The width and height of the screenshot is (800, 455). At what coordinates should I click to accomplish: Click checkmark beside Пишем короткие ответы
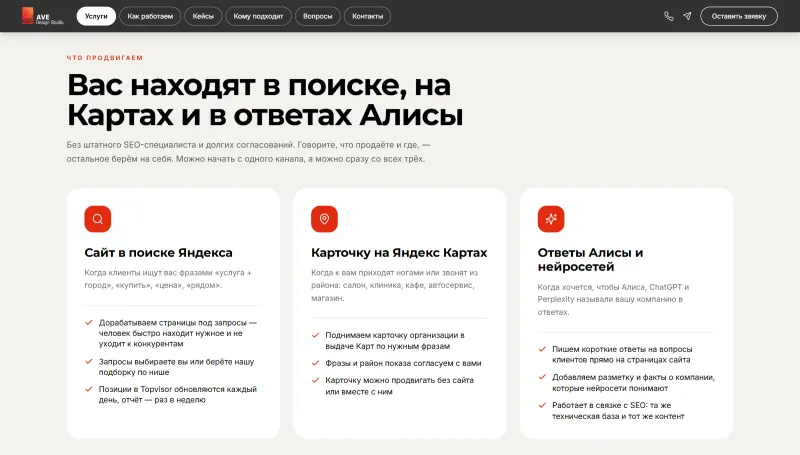542,349
